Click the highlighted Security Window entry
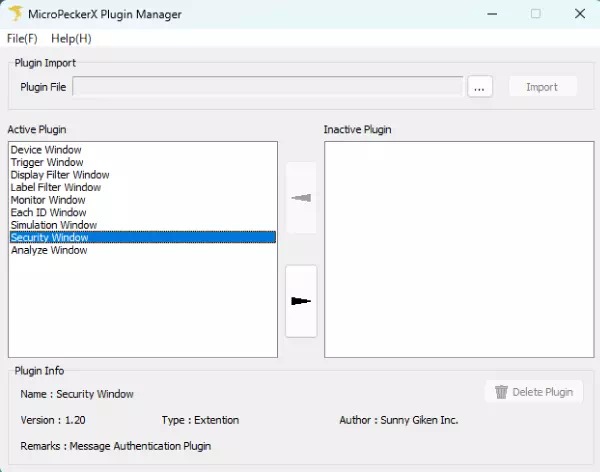 [x=50, y=238]
